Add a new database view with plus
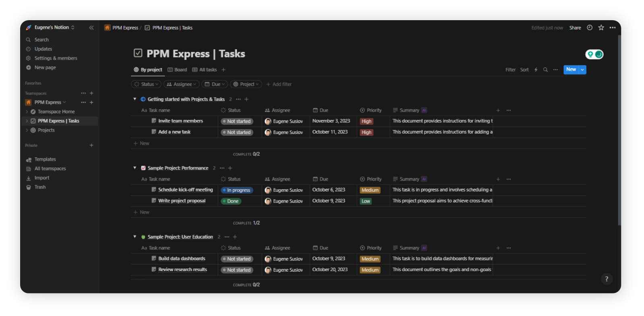The image size is (644, 316). pos(223,70)
